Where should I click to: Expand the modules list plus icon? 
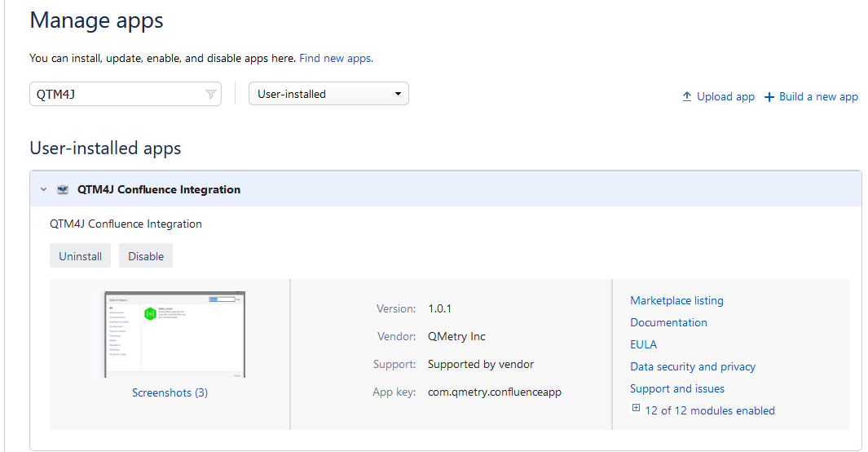pos(636,408)
